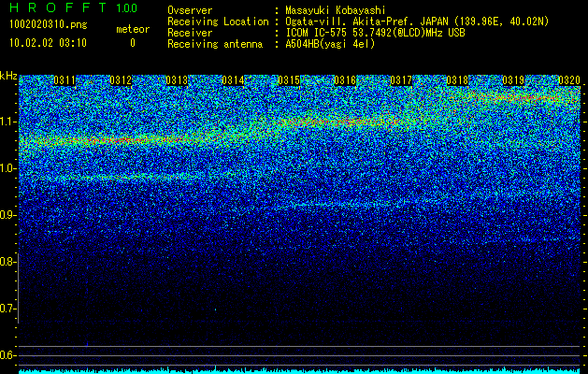Image resolution: width=588 pixels, height=374 pixels.
Task: Click the 0315 time marker
Action: [x=289, y=80]
